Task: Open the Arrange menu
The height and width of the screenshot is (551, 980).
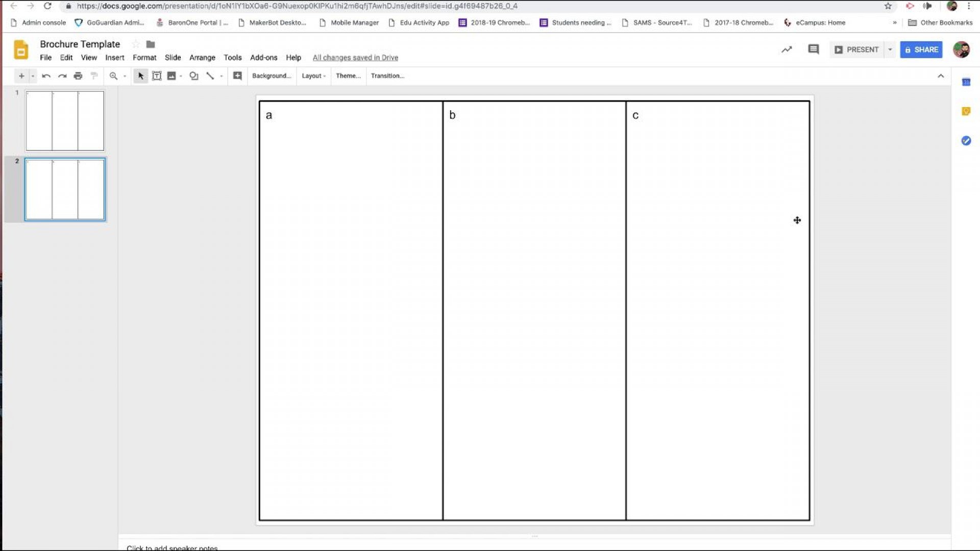Action: pyautogui.click(x=202, y=58)
